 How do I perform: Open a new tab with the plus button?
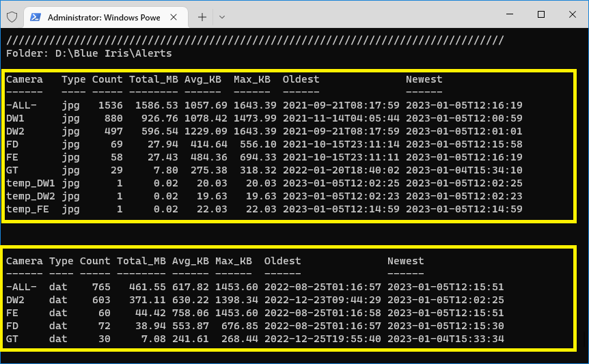point(202,17)
